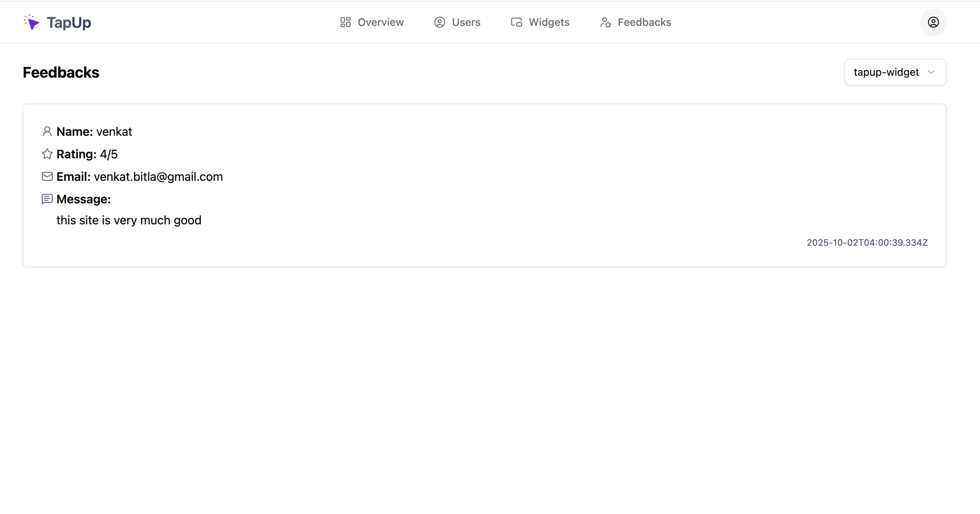Click the Feedbacks page heading

click(x=61, y=72)
